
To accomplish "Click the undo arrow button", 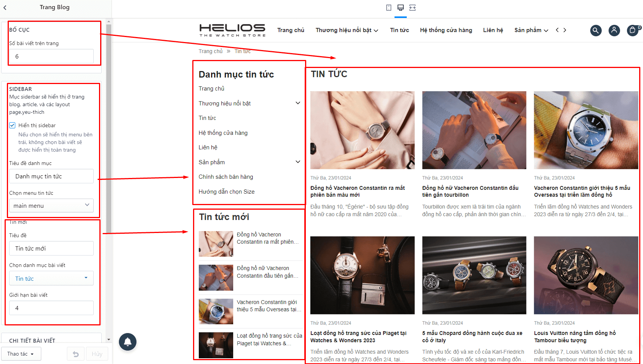I will click(76, 354).
